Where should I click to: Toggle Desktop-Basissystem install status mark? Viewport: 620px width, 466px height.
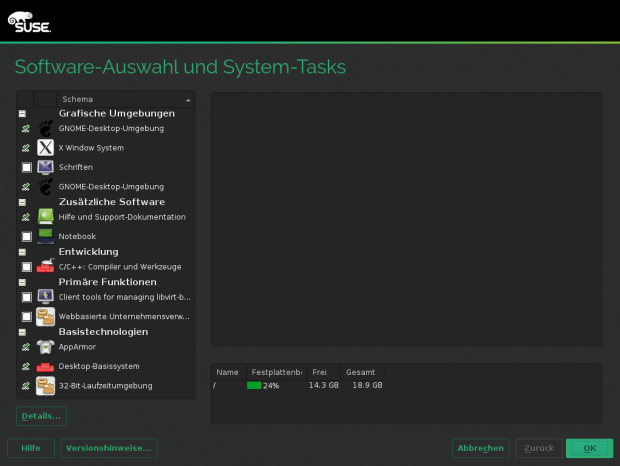(x=26, y=366)
